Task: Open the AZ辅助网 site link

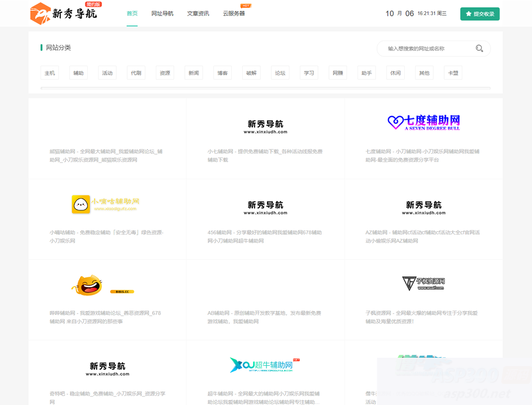Action: pyautogui.click(x=424, y=235)
